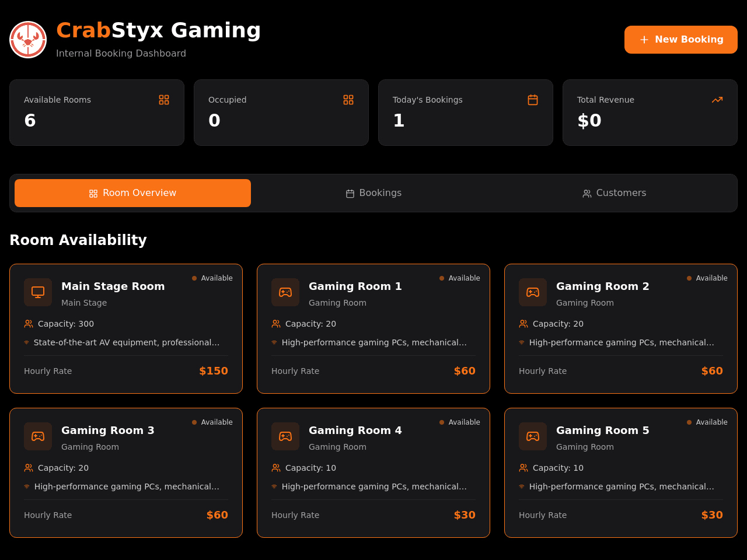The image size is (747, 560).
Task: Click the $30 rate of Gaming Room 4
Action: 465,515
